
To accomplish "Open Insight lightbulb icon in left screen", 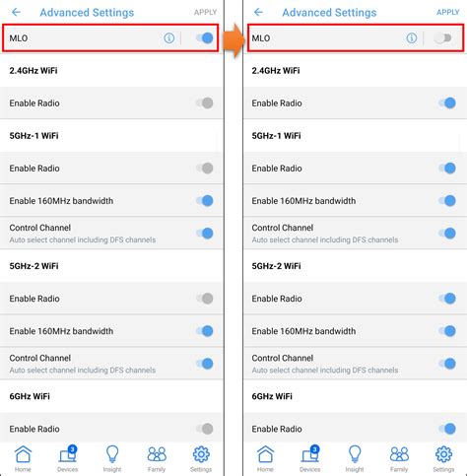I will pos(112,454).
